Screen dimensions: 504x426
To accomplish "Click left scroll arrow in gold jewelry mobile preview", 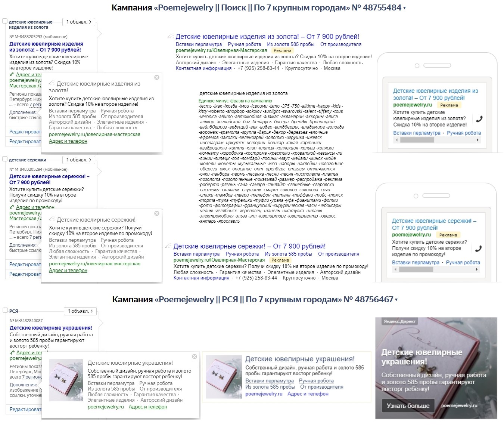I will tap(396, 140).
